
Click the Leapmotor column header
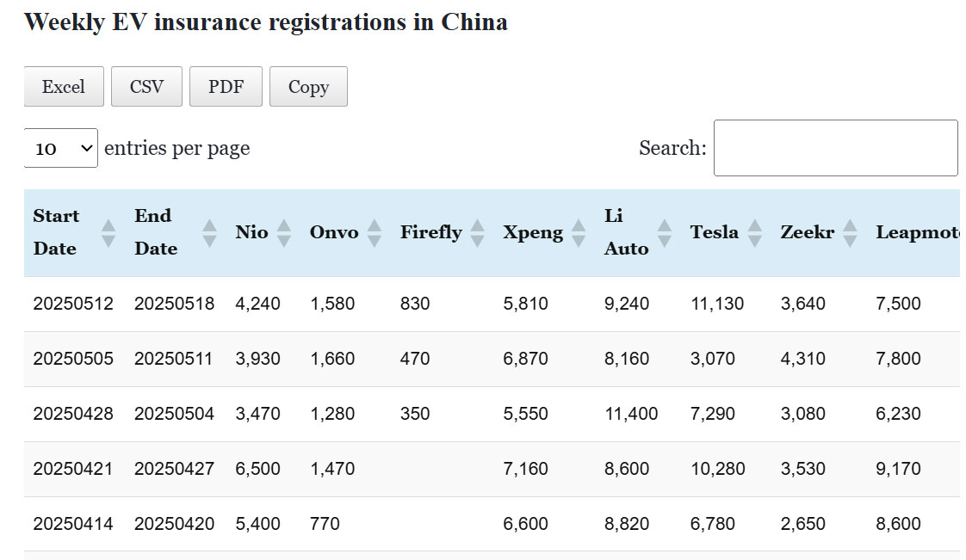(916, 232)
